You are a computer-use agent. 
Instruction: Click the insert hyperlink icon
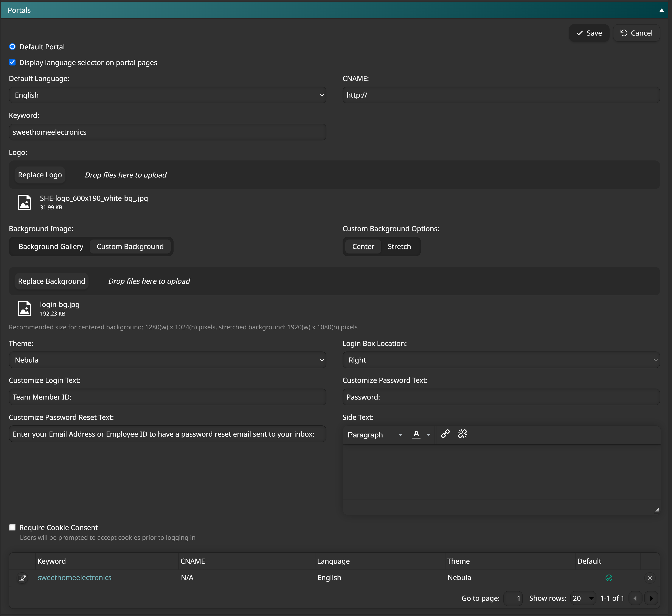(445, 434)
